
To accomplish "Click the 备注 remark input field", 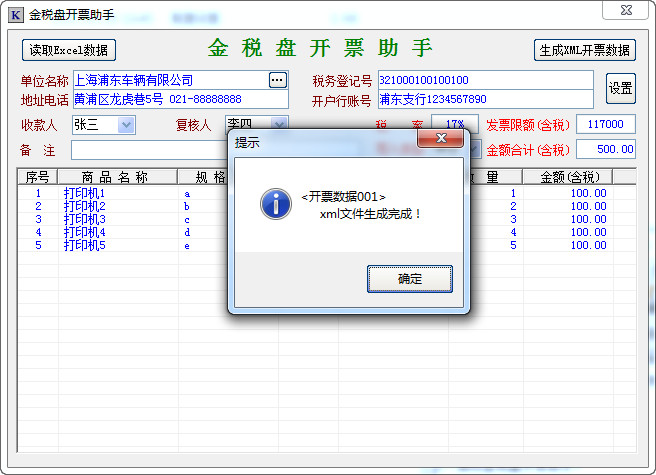I will coord(149,150).
